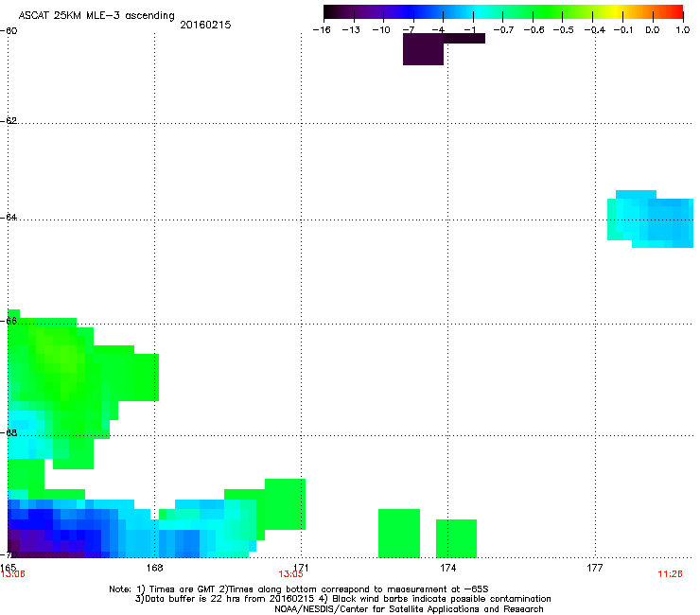
Task: Click the latitude label -62
Action: (x=9, y=120)
